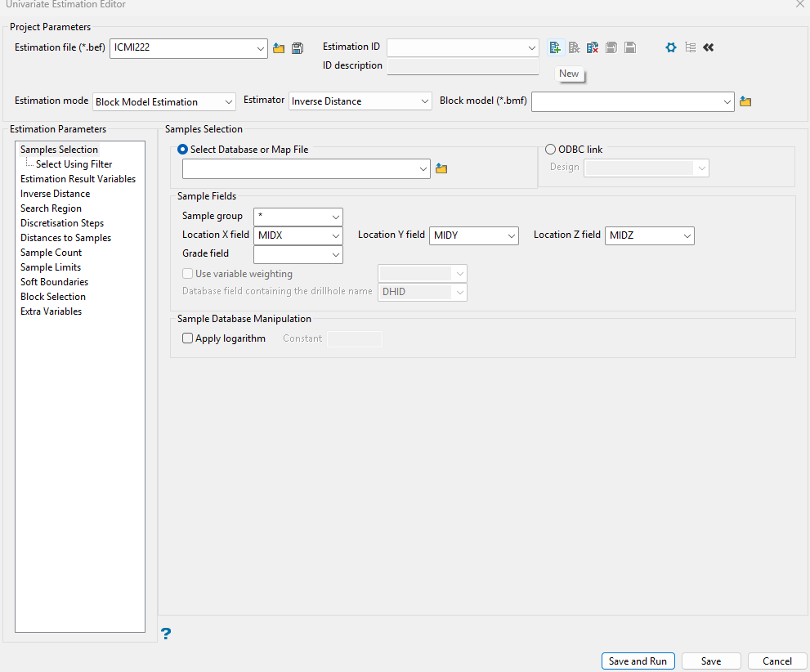Close the Univariate Estimation Editor window
This screenshot has width=810, height=672.
(799, 4)
